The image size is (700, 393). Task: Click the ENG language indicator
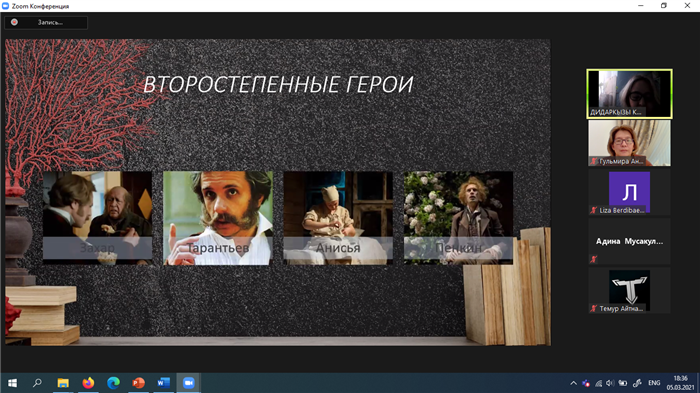tap(654, 383)
